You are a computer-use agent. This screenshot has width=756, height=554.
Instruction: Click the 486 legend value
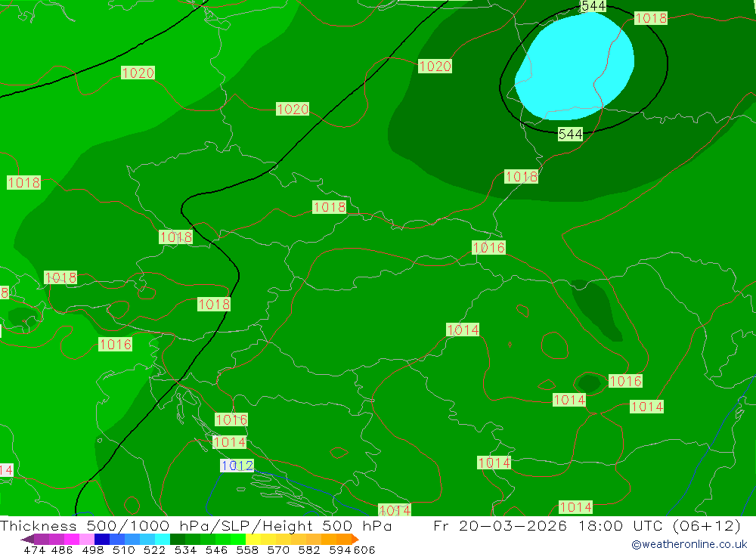[62, 549]
